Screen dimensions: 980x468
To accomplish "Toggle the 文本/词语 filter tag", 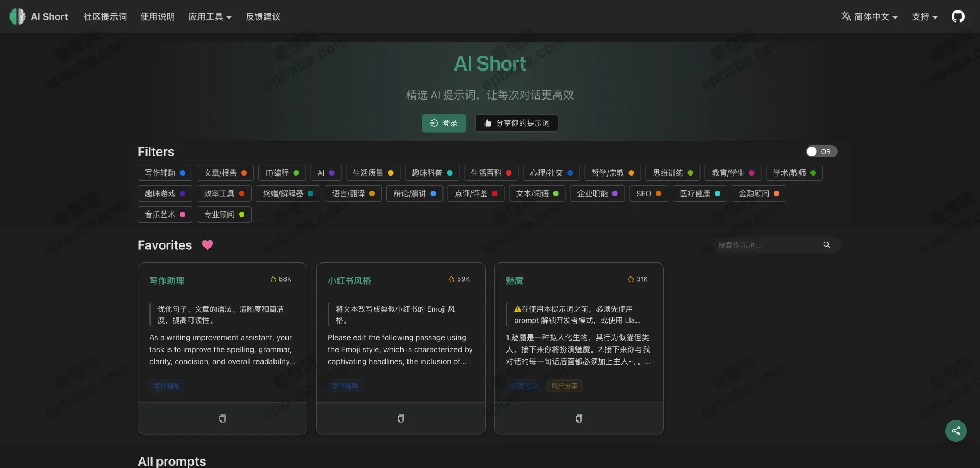I will (x=537, y=194).
